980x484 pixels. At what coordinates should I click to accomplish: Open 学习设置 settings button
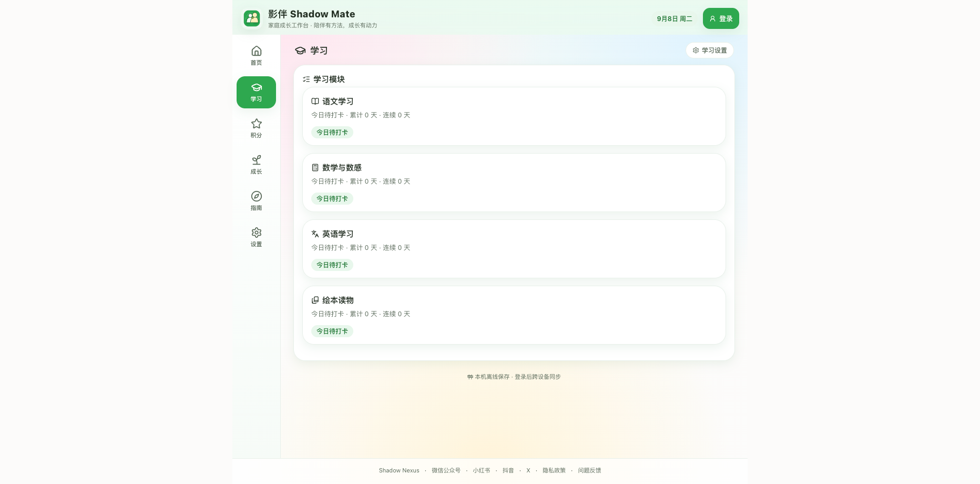[710, 51]
